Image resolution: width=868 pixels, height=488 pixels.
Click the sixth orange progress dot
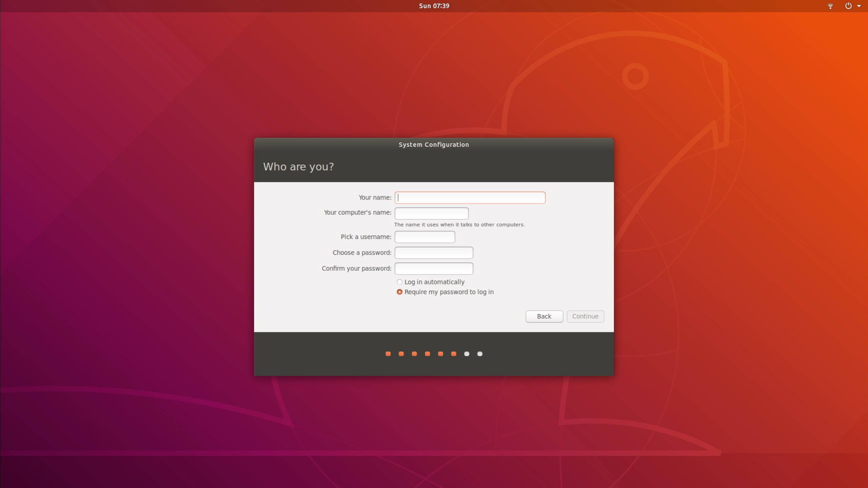pos(454,354)
